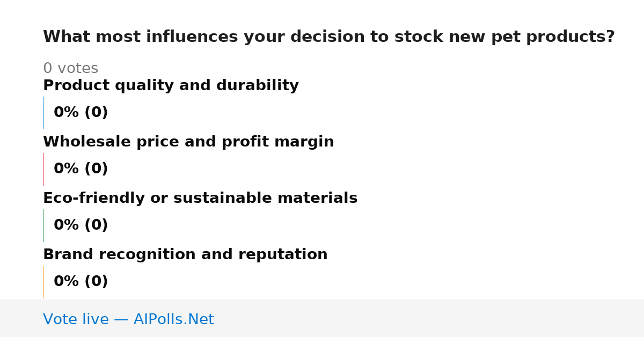Click the (0) vote count under Brand recognition
The image size is (644, 337).
(x=96, y=282)
